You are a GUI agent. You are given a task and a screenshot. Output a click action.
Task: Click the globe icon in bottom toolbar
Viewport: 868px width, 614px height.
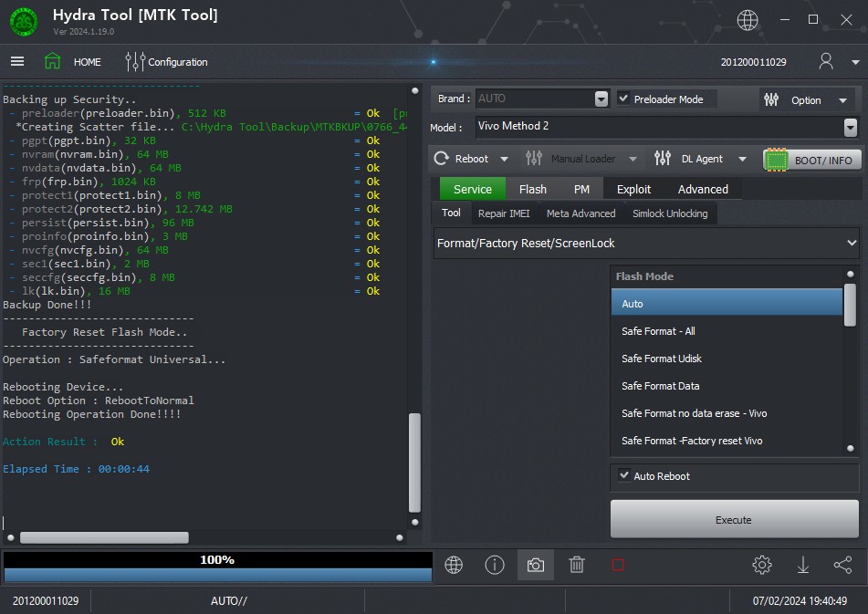pyautogui.click(x=454, y=565)
